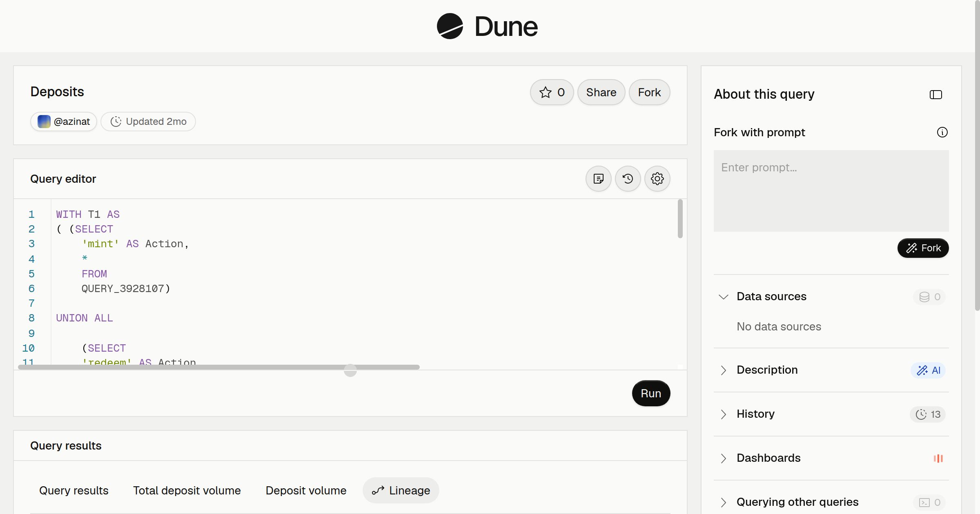Open query version history clock icon
Screen dimensions: 980x514
[x=628, y=179]
